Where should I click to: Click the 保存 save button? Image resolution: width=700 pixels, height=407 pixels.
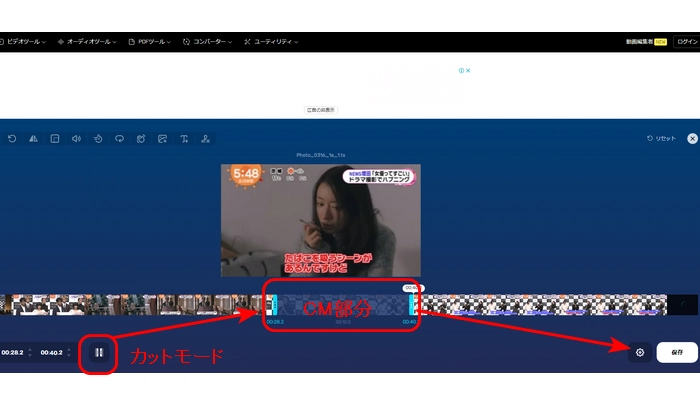677,352
